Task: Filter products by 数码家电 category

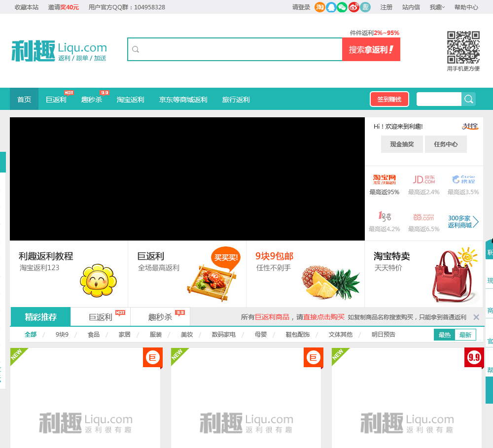Action: click(x=223, y=335)
